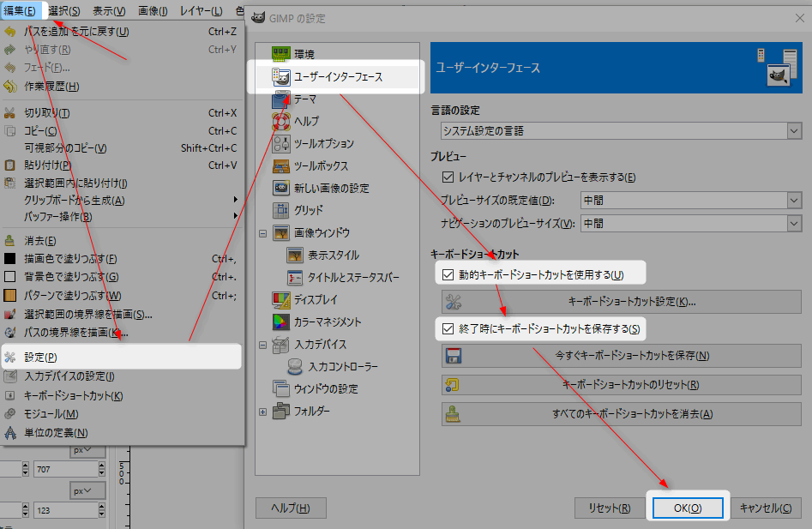
Task: Click the グリッド icon
Action: click(280, 210)
